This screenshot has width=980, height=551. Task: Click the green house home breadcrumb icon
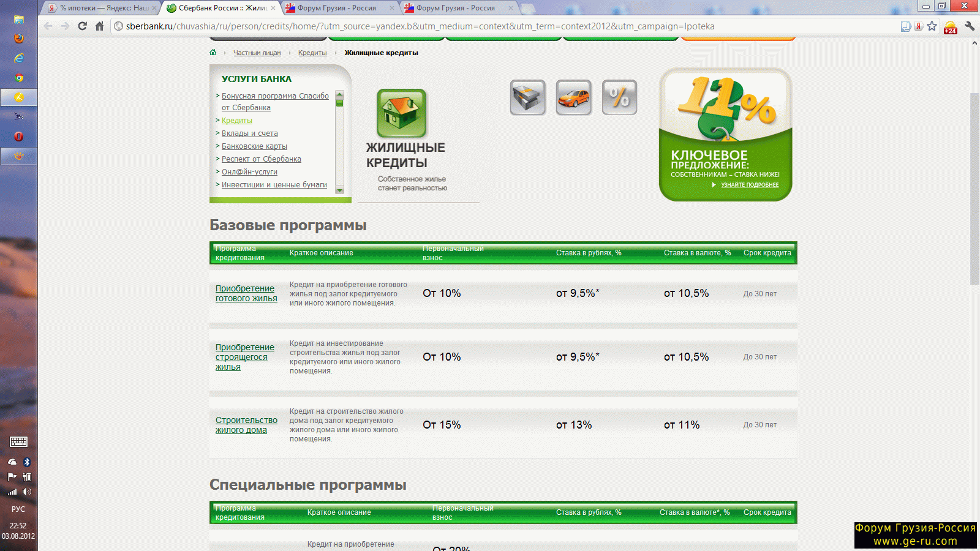click(x=213, y=53)
